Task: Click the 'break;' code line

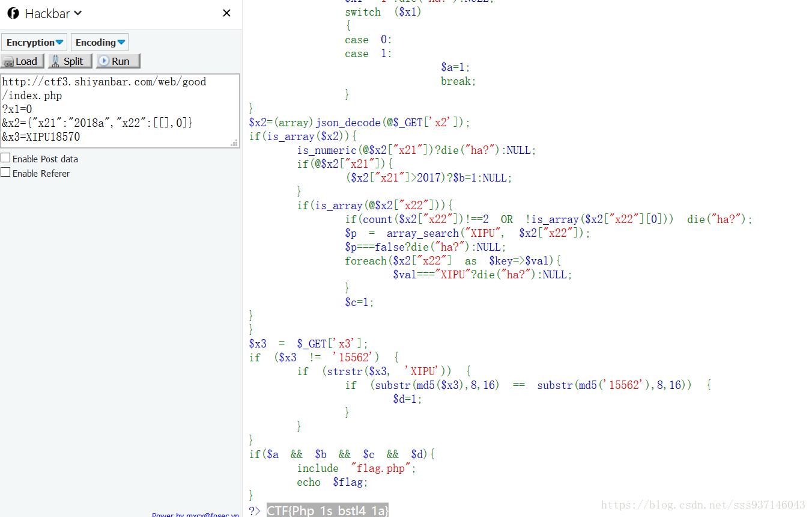Action: [458, 81]
